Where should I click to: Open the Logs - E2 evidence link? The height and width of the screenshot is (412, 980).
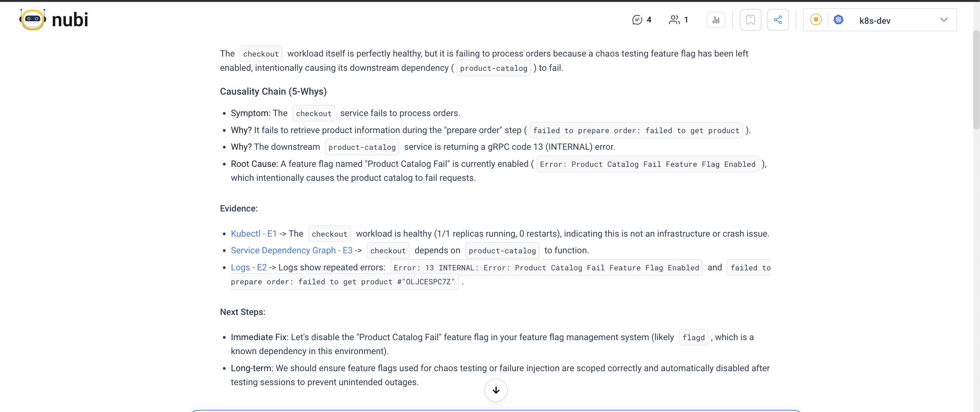[x=249, y=267]
